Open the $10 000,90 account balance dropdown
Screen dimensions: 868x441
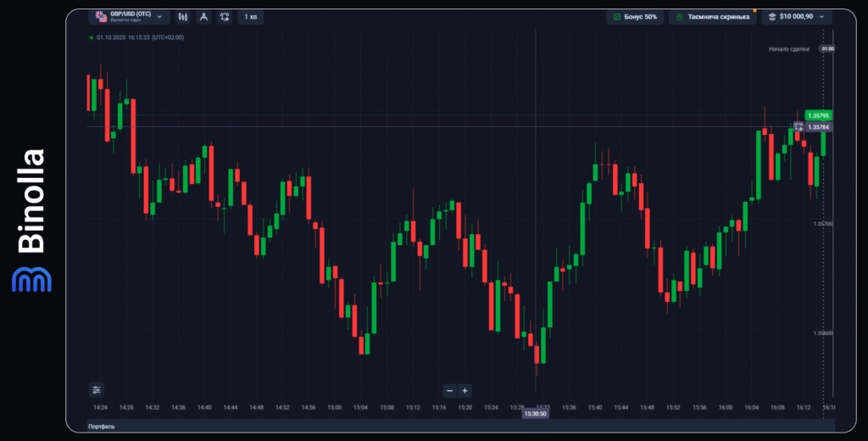click(x=796, y=17)
